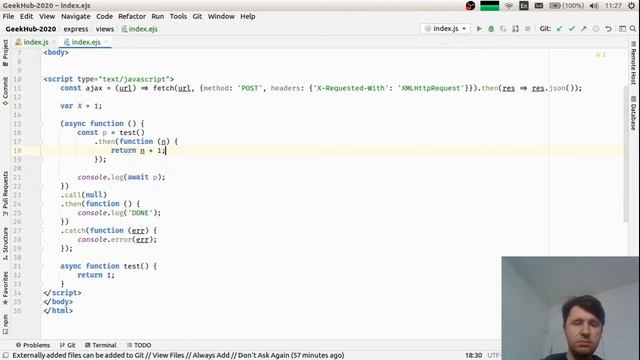
Task: Click the warnings indicator in editor corner
Action: [x=601, y=55]
